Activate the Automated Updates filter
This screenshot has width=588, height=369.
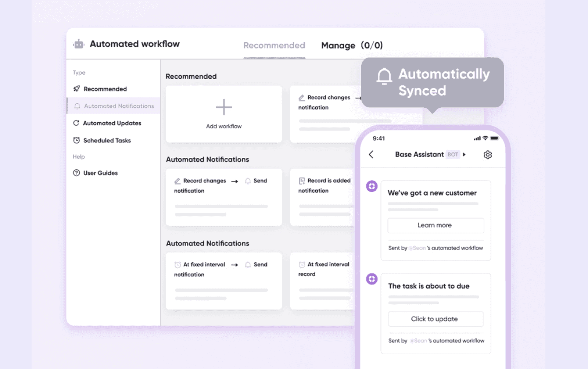point(112,123)
